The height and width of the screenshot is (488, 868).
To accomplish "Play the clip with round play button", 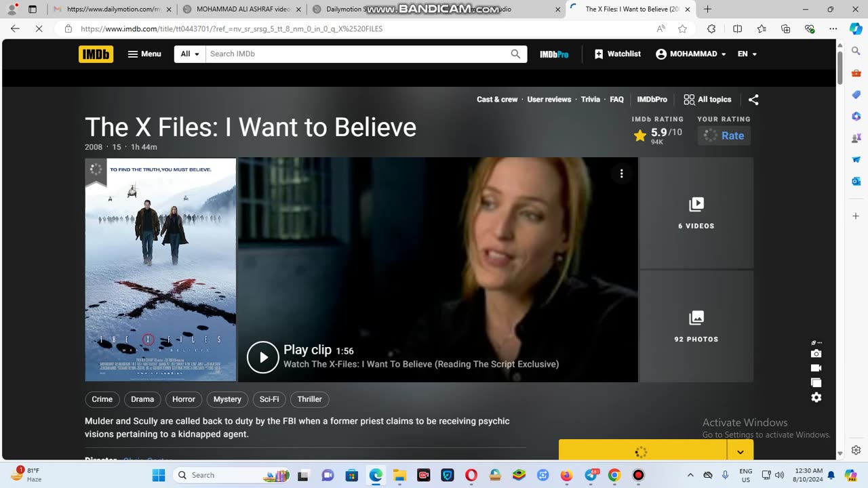I will point(263,357).
